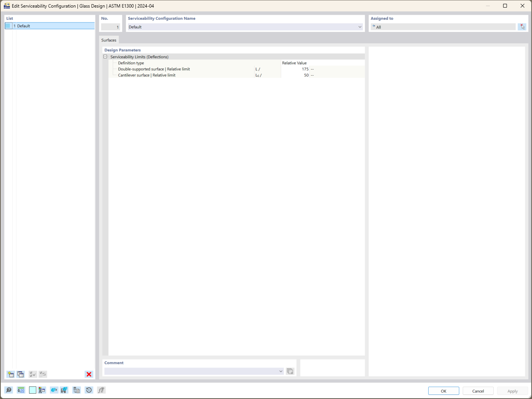Restore default values with the reset icon
532x399 pixels.
(x=89, y=390)
